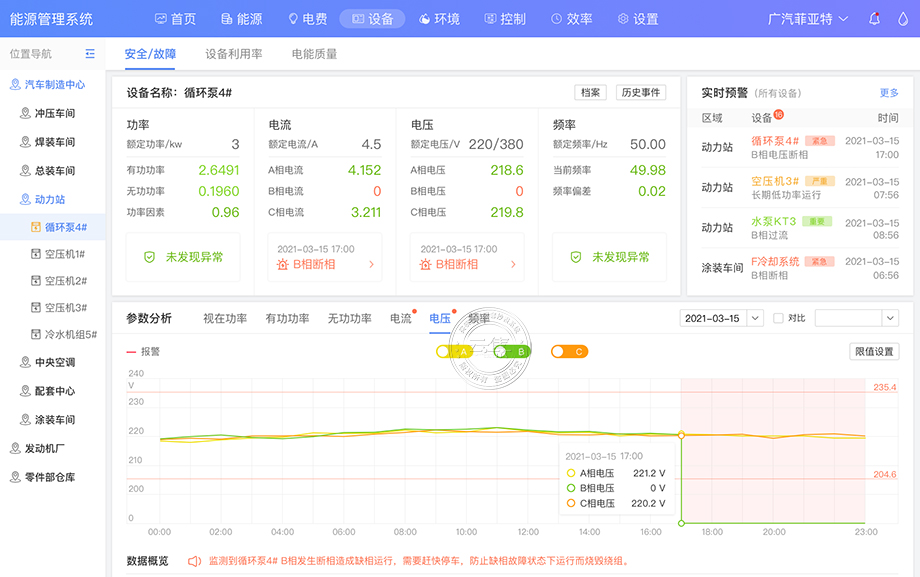This screenshot has height=577, width=920.
Task: Expand the 广汽菲亚特 company dropdown
Action: (808, 19)
